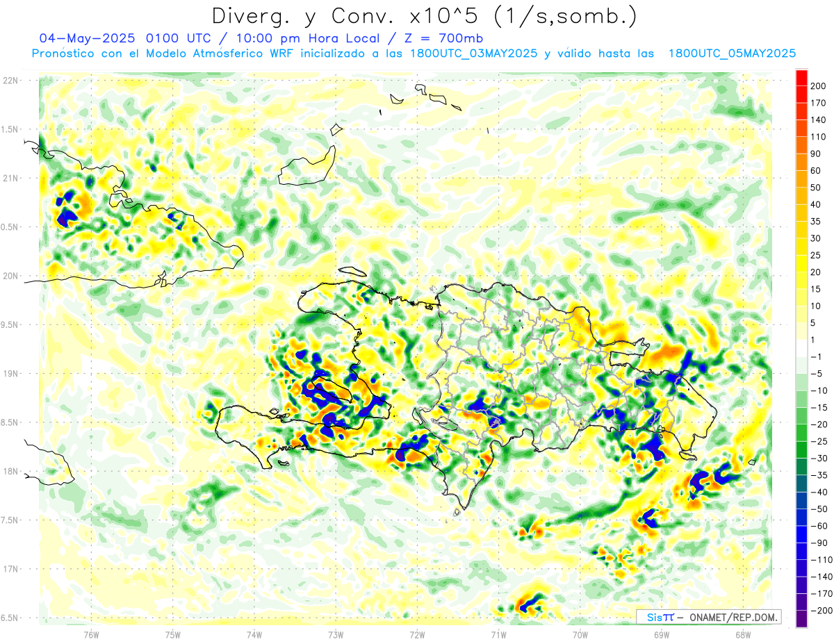Click the '75W' longitude label
This screenshot has width=834, height=644.
tap(173, 634)
